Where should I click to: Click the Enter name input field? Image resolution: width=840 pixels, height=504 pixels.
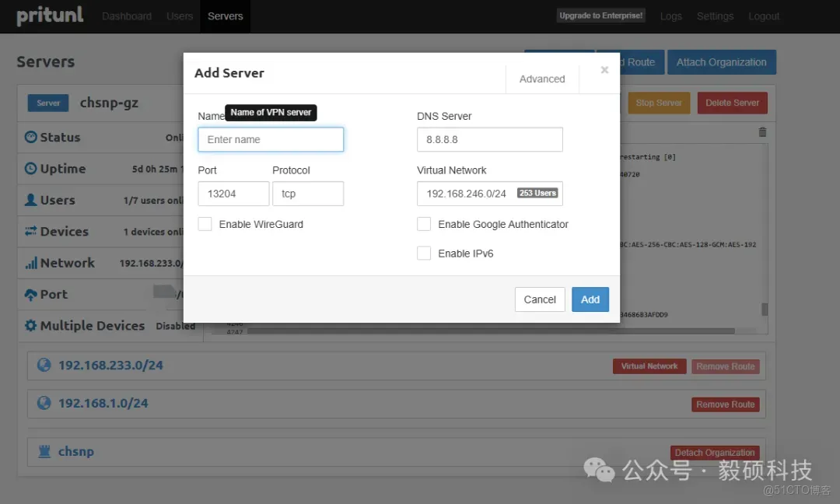[270, 139]
